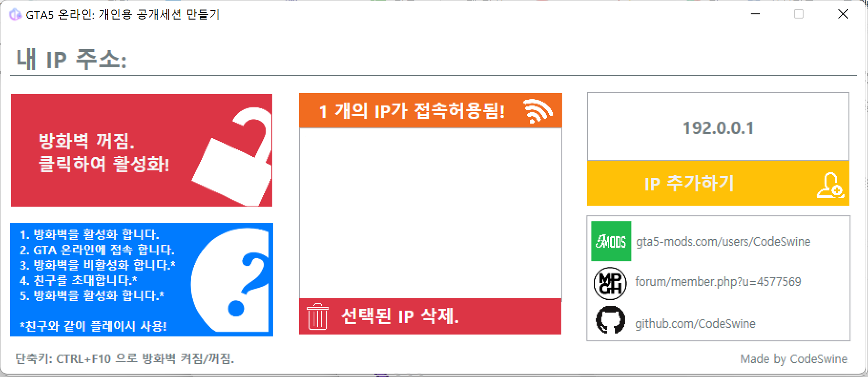Click the 선택된 IP 삭제 red button
This screenshot has width=868, height=377.
(430, 316)
